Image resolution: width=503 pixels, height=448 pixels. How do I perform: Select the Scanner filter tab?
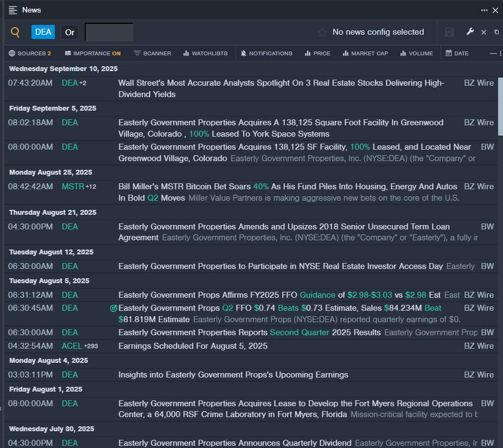152,53
